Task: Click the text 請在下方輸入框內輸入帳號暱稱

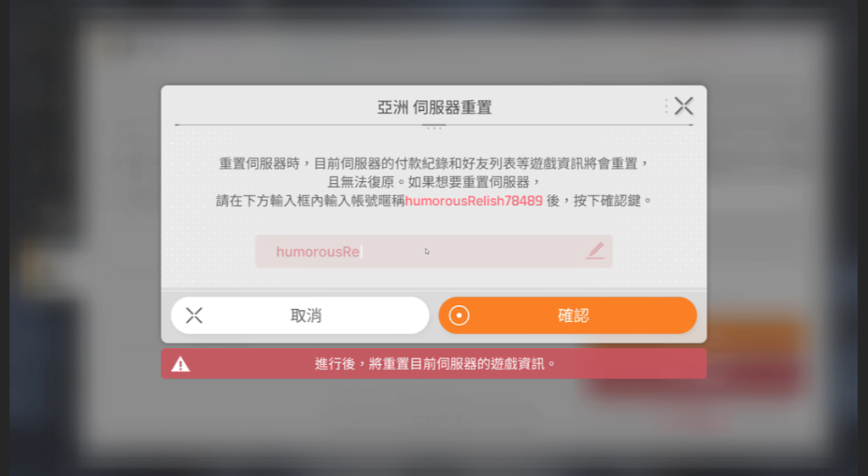Action: 310,201
